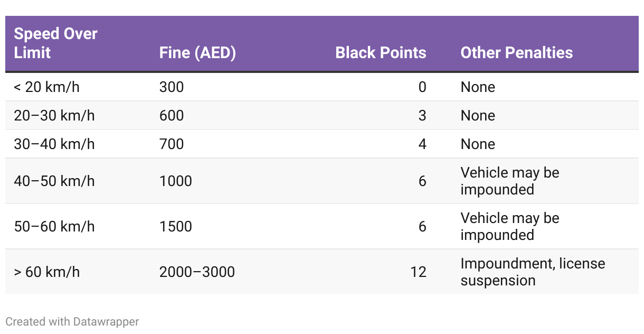644x334 pixels.
Task: Click the Fine (AED) column header
Action: 197,53
